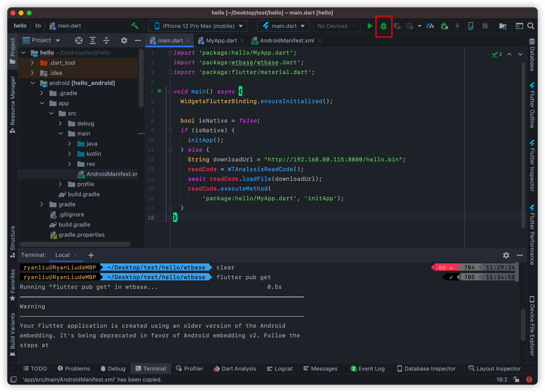Open the Dart Analysis tool tab
545x392 pixels.
[x=235, y=369]
